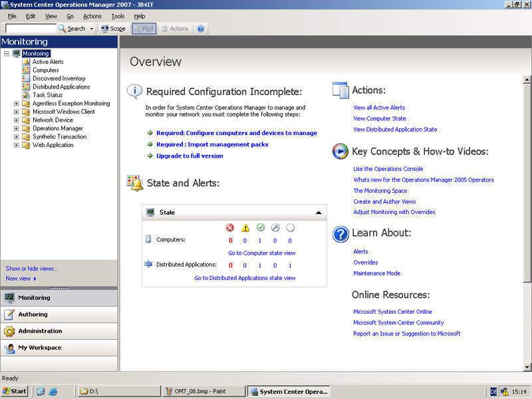Open the Go menu
Screen dimensions: 532x399
coord(70,16)
